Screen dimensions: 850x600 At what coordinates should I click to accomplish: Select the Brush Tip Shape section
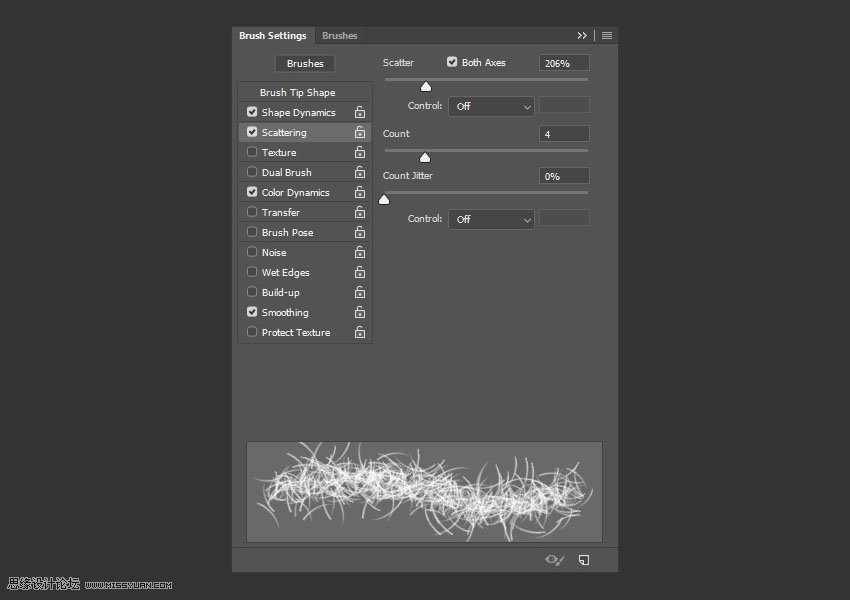[x=297, y=92]
